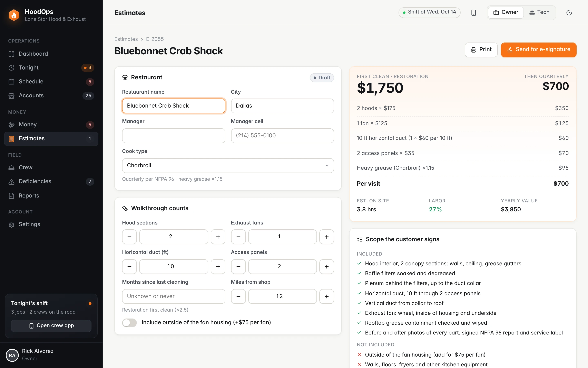Open the Money section

pyautogui.click(x=51, y=125)
